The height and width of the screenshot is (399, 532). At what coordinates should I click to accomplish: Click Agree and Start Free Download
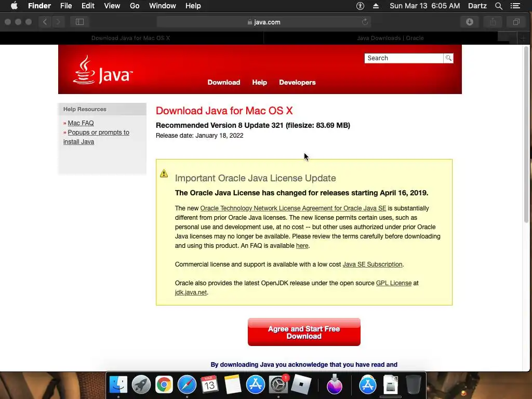coord(304,332)
